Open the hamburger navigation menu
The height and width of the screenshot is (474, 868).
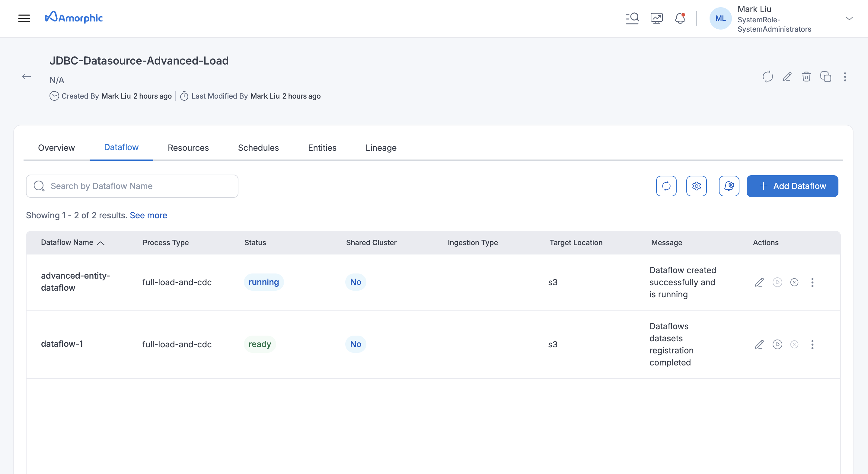click(24, 18)
